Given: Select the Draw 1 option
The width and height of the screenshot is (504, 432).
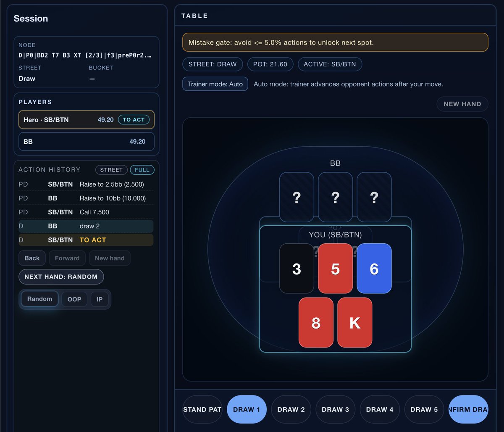Looking at the screenshot, I should tap(247, 409).
